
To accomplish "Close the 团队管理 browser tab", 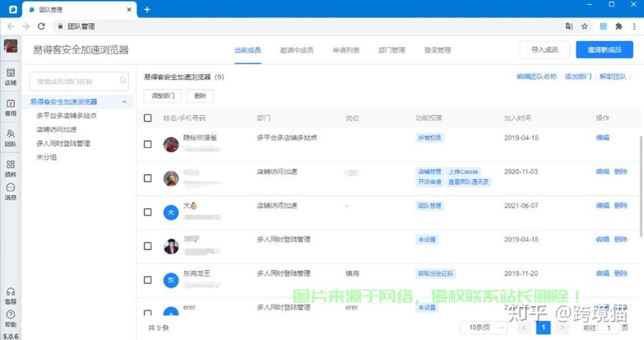I will click(x=129, y=10).
